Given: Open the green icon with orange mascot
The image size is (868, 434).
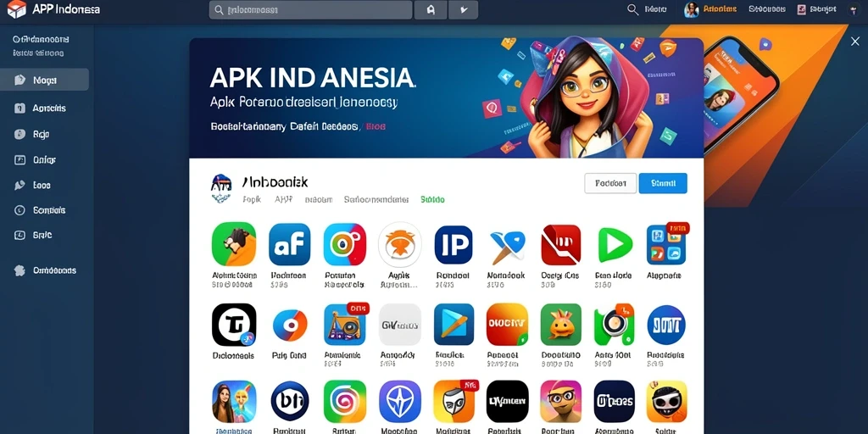Looking at the screenshot, I should 561,325.
